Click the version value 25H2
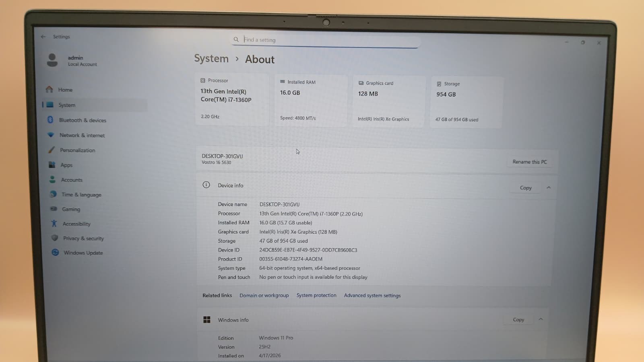644x362 pixels. 264,347
